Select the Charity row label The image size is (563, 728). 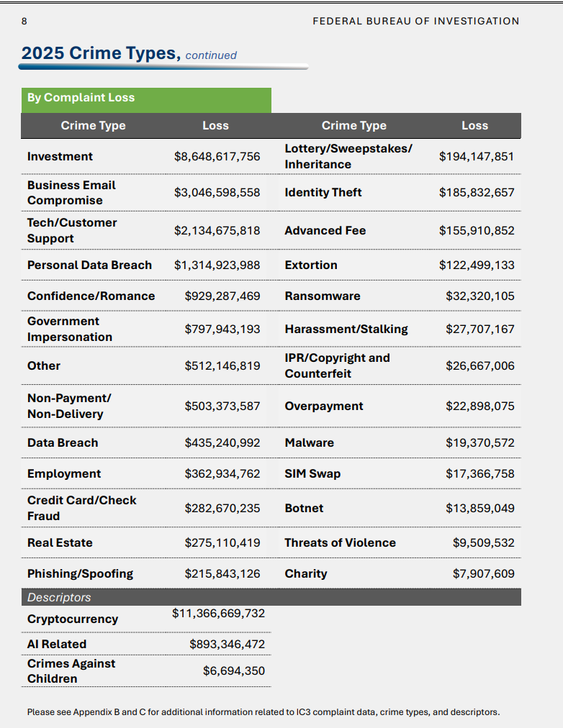click(x=306, y=574)
